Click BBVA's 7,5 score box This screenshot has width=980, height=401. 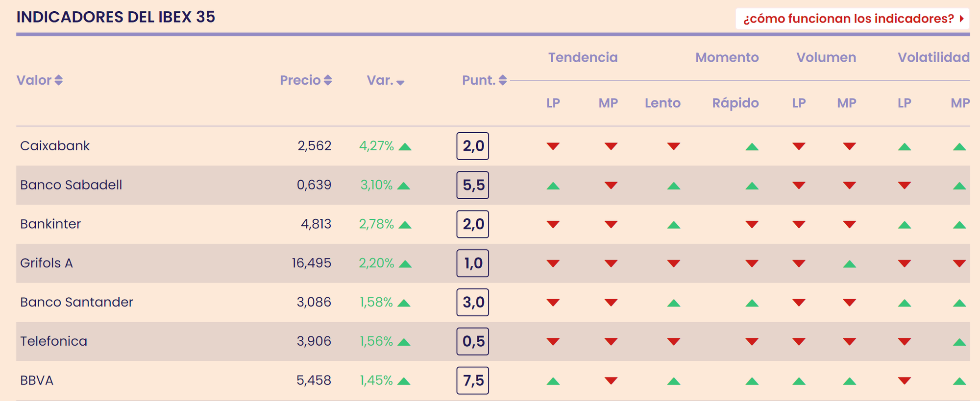473,380
